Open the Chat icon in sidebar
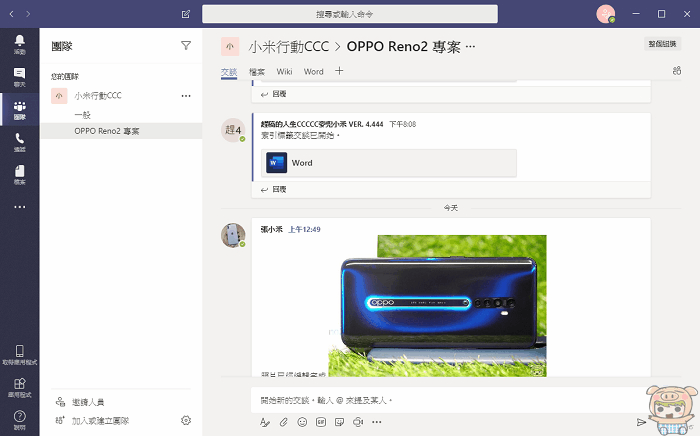Screen dimensions: 700x436 point(20,77)
